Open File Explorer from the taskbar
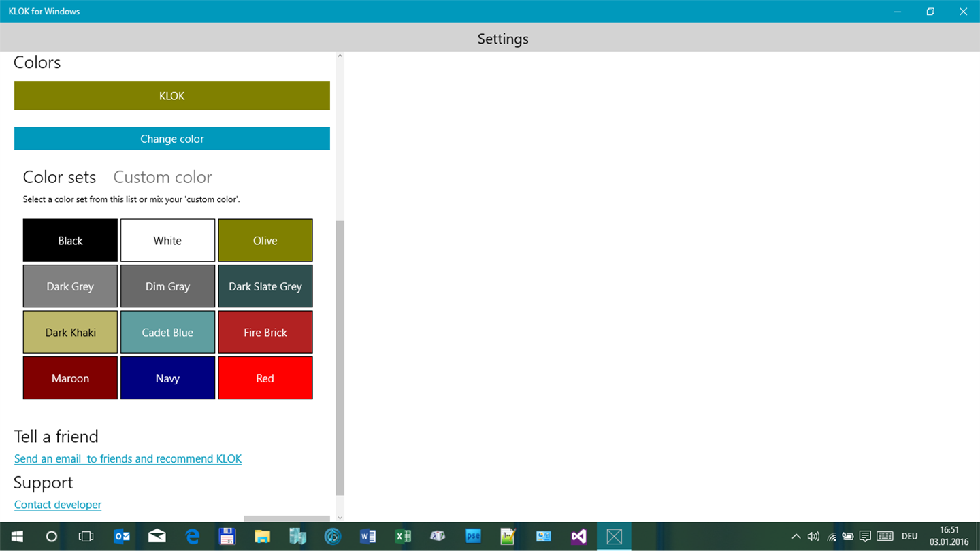The width and height of the screenshot is (980, 551). [x=263, y=537]
